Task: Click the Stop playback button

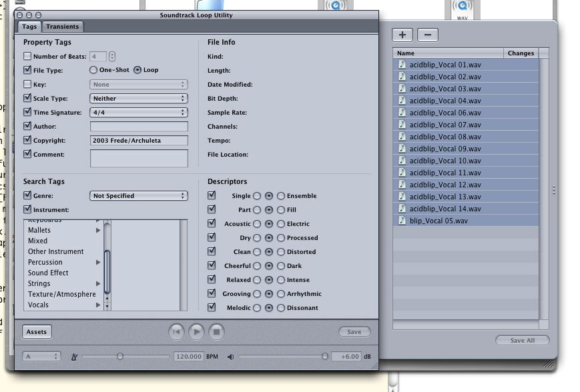Action: (216, 332)
